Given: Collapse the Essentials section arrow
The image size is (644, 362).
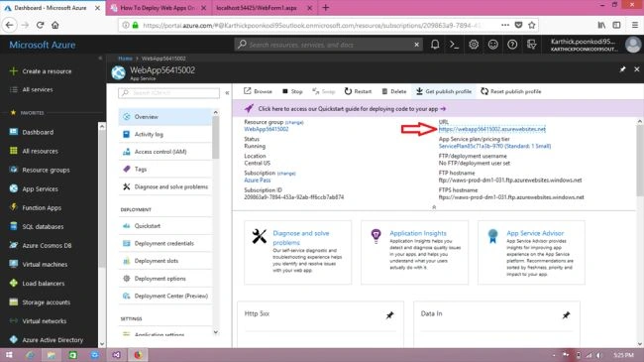Looking at the screenshot, I should 434,207.
